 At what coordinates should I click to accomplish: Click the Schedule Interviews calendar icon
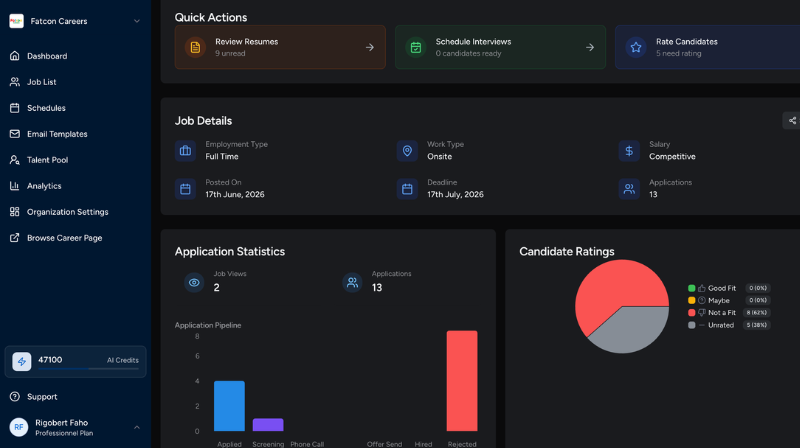[x=416, y=47]
